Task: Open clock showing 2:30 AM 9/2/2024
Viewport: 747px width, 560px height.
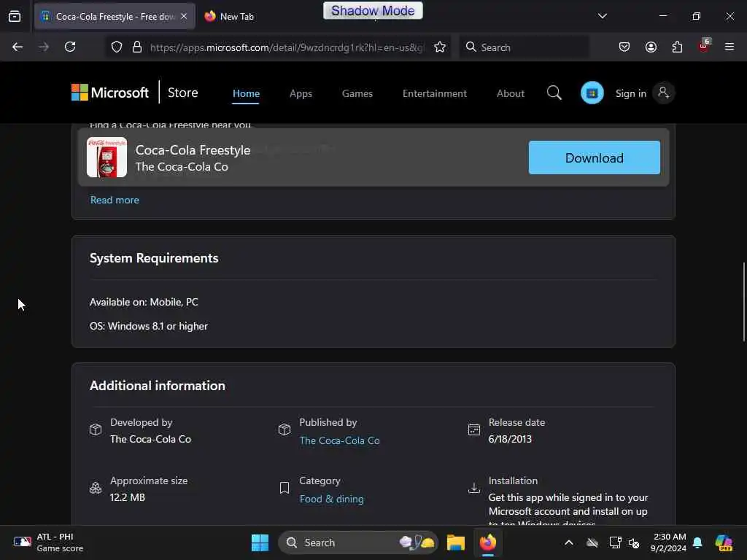Action: click(668, 542)
